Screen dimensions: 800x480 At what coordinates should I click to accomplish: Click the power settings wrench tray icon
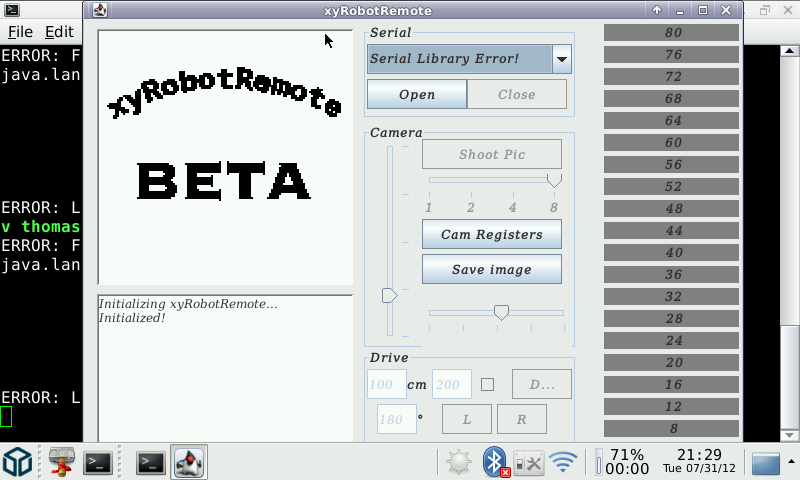pyautogui.click(x=529, y=463)
